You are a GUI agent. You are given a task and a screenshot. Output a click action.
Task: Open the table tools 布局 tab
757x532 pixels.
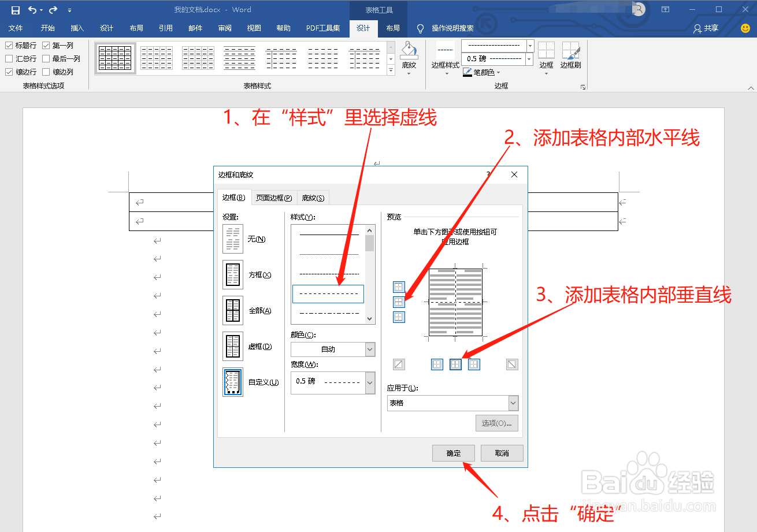coord(392,28)
